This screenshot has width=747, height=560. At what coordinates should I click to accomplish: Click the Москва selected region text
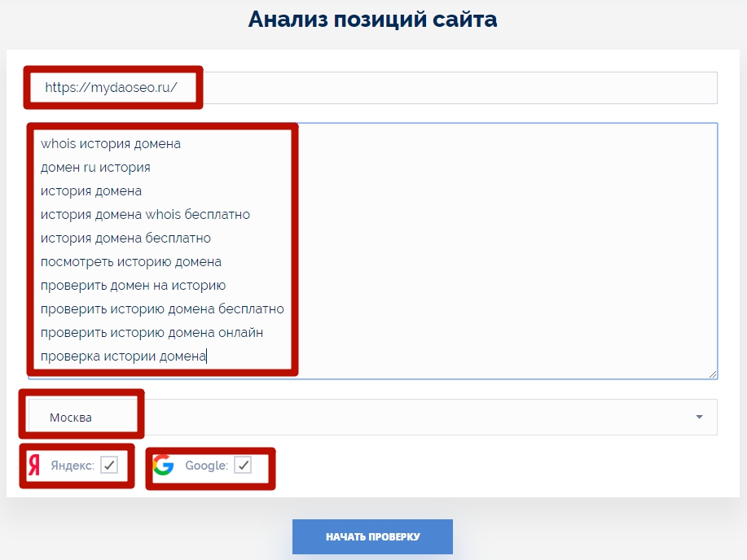[x=71, y=418]
